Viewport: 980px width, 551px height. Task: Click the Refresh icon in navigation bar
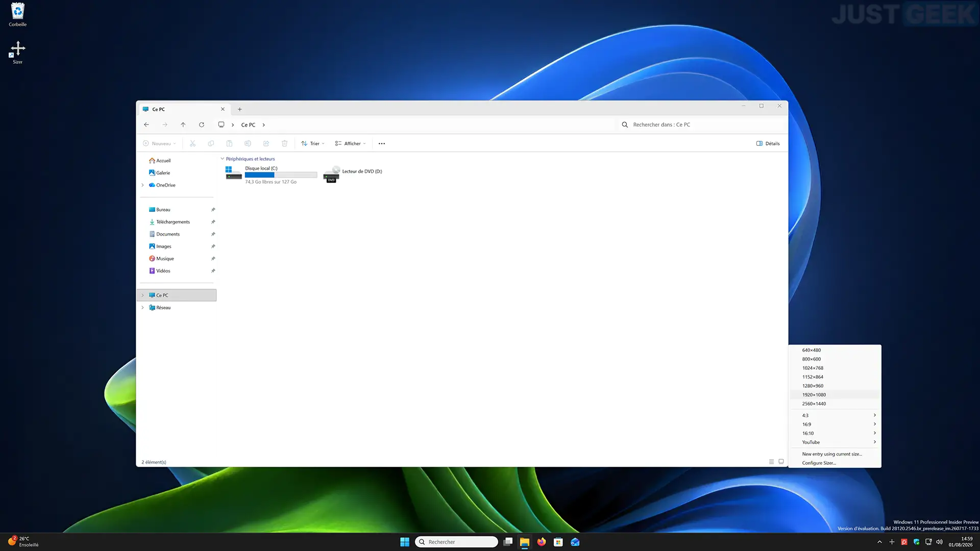(x=202, y=124)
